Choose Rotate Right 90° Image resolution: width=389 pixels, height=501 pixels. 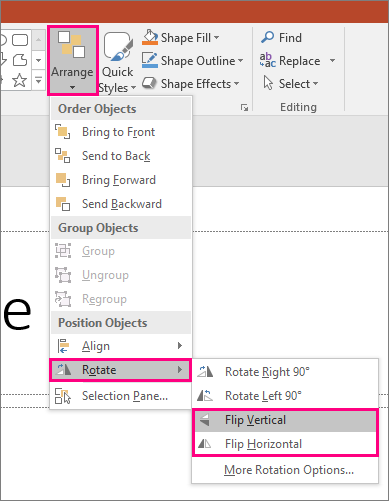285,372
